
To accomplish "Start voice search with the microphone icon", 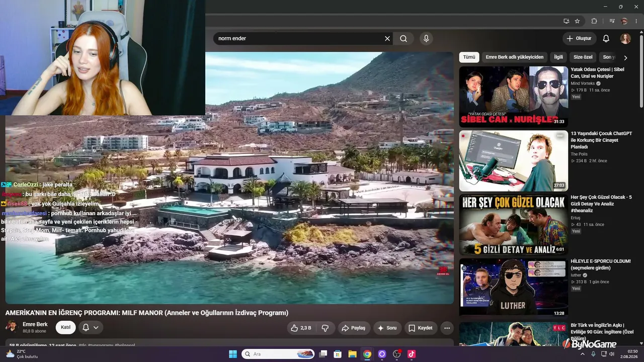I will [426, 39].
